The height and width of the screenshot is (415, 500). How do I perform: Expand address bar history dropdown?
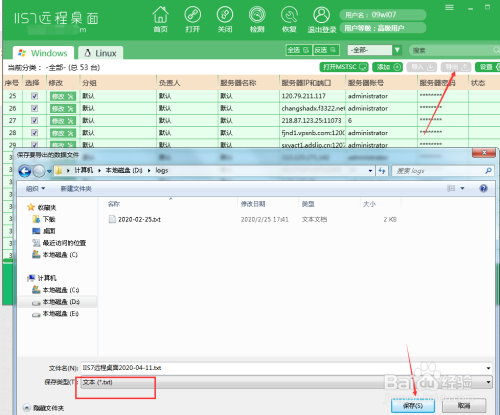(370, 171)
